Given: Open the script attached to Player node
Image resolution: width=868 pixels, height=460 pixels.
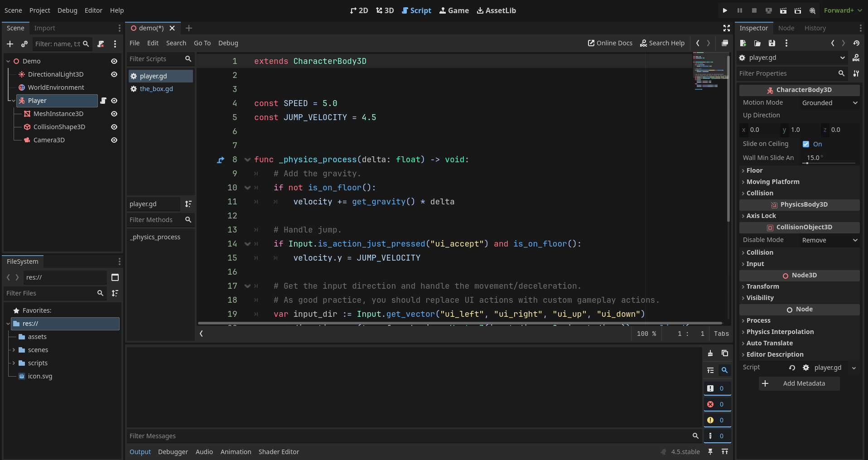Looking at the screenshot, I should [x=103, y=101].
